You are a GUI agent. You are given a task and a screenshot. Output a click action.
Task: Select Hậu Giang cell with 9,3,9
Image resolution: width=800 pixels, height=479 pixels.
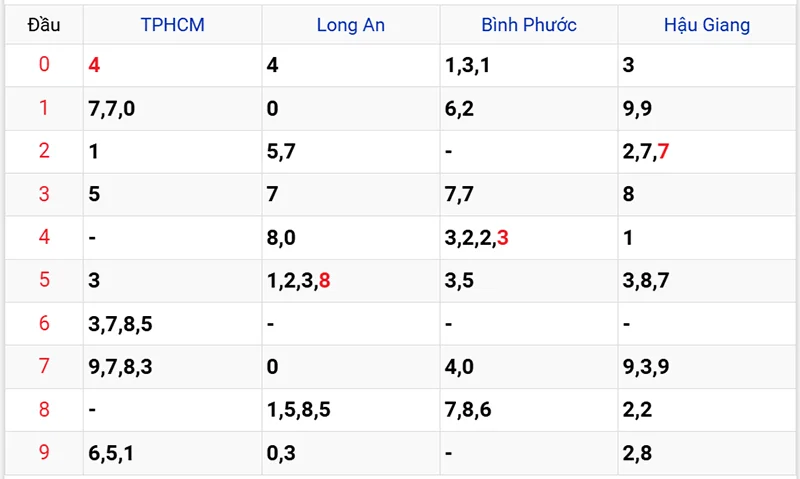tap(646, 367)
